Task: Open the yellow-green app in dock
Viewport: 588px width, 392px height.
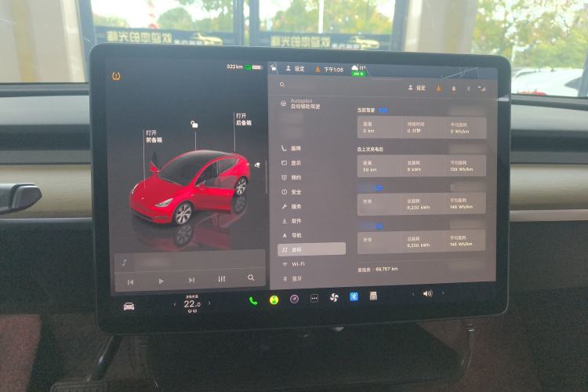Action: [274, 300]
